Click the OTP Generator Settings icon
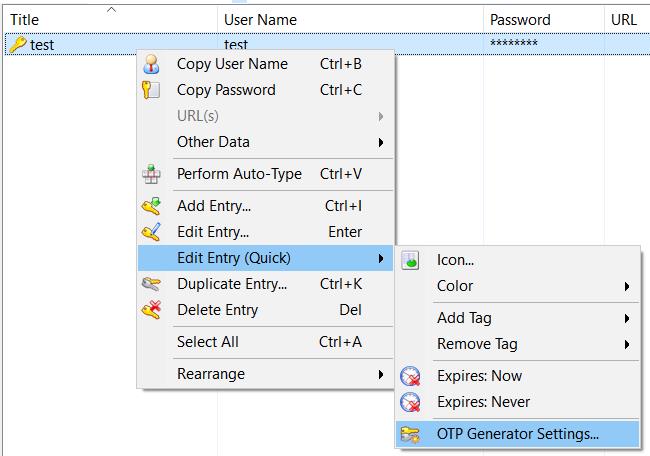650x456 pixels. point(410,434)
